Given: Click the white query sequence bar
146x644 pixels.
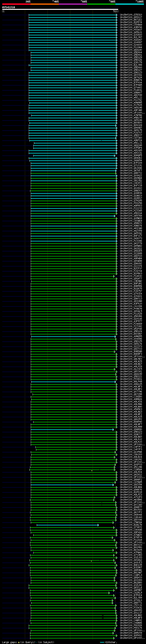Looking at the screenshot, I should (60, 9).
